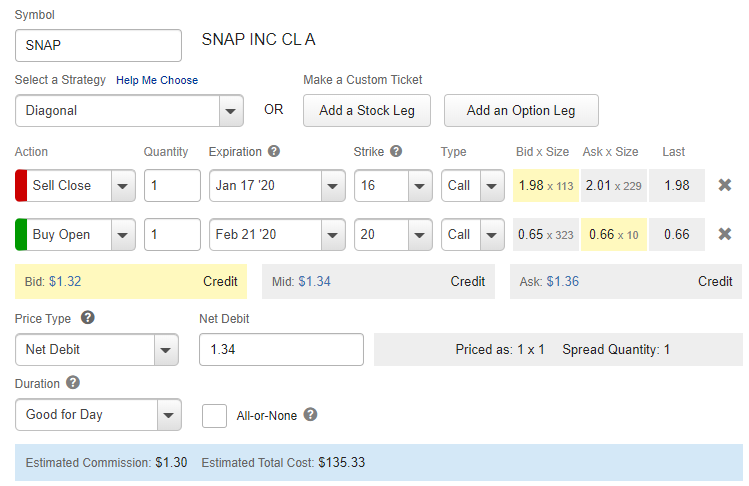Enable the All-or-None checkbox
Image resolution: width=749 pixels, height=486 pixels.
click(x=214, y=416)
